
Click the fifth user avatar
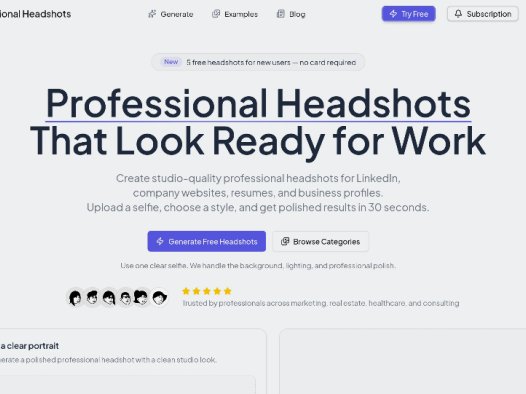pyautogui.click(x=142, y=297)
